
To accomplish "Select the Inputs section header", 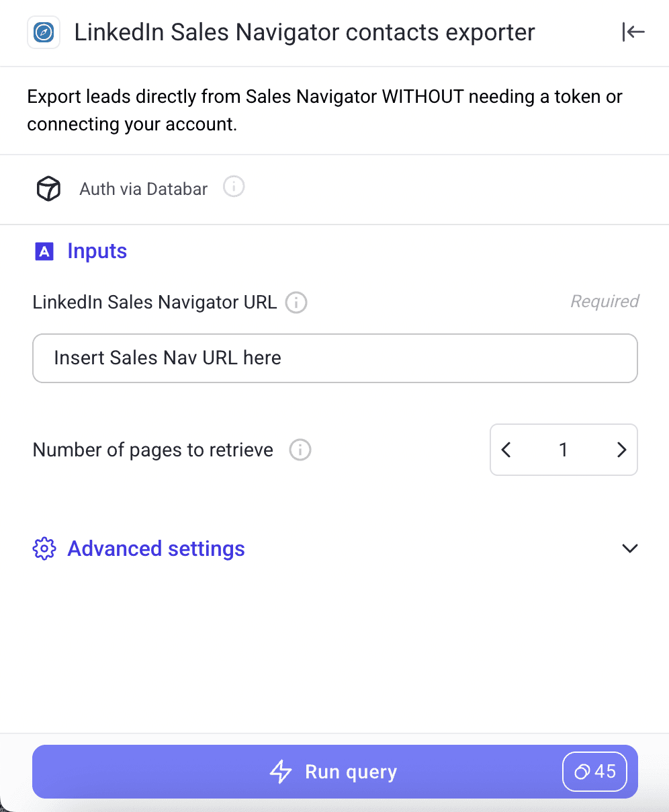I will (97, 251).
